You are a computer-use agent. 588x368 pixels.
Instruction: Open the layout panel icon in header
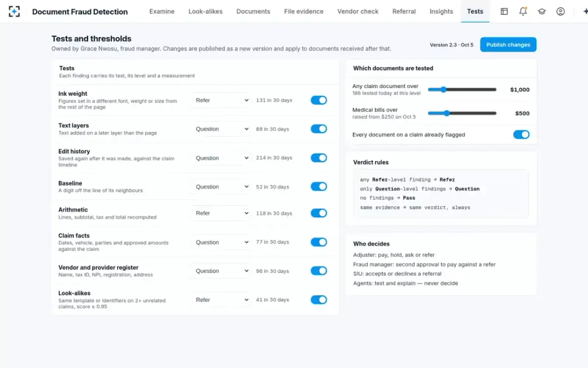(504, 11)
